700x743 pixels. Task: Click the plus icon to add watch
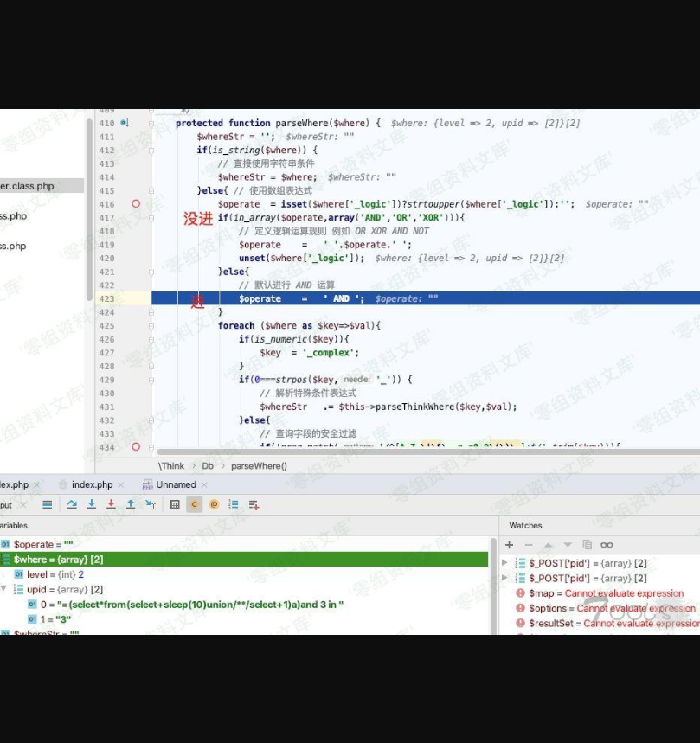509,545
